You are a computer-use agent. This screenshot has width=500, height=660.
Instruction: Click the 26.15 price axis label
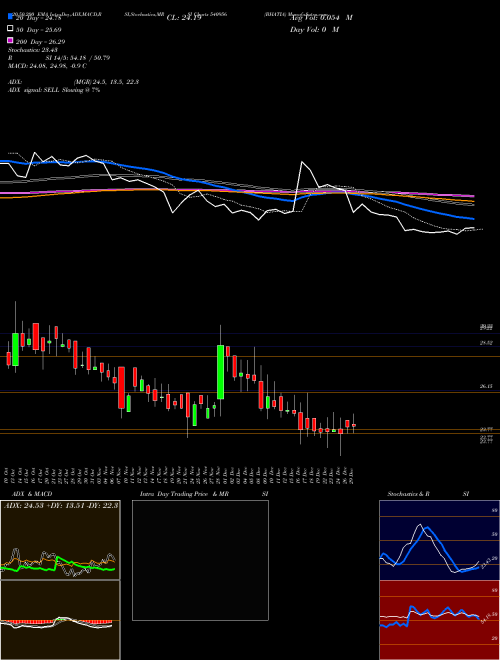pos(486,386)
